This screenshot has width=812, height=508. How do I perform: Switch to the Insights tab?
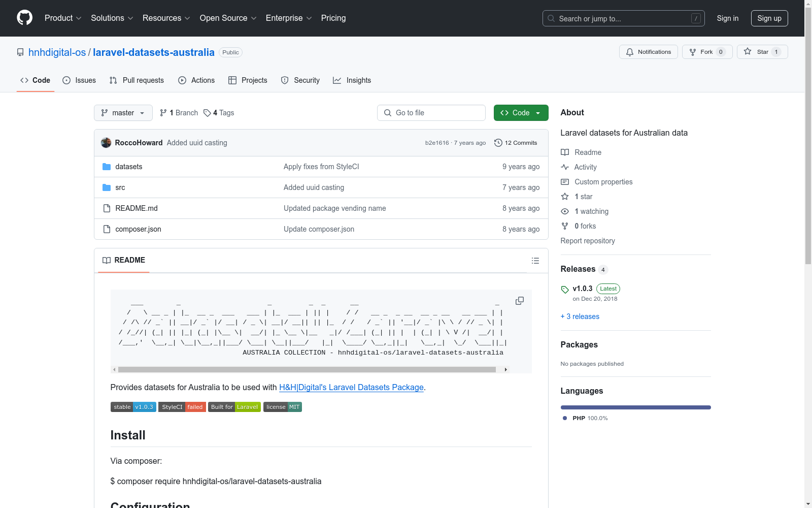tap(352, 80)
